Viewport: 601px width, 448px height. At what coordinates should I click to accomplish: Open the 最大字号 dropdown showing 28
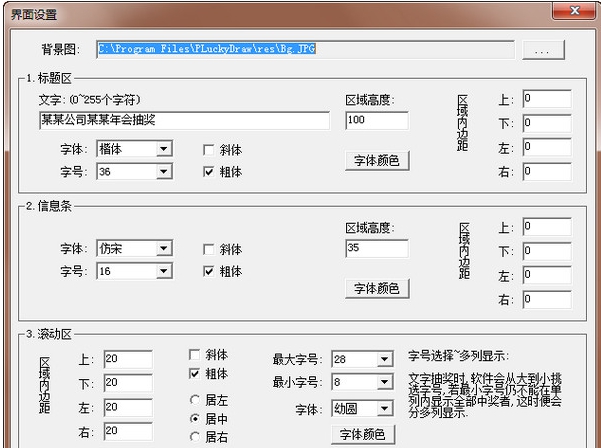pyautogui.click(x=363, y=359)
